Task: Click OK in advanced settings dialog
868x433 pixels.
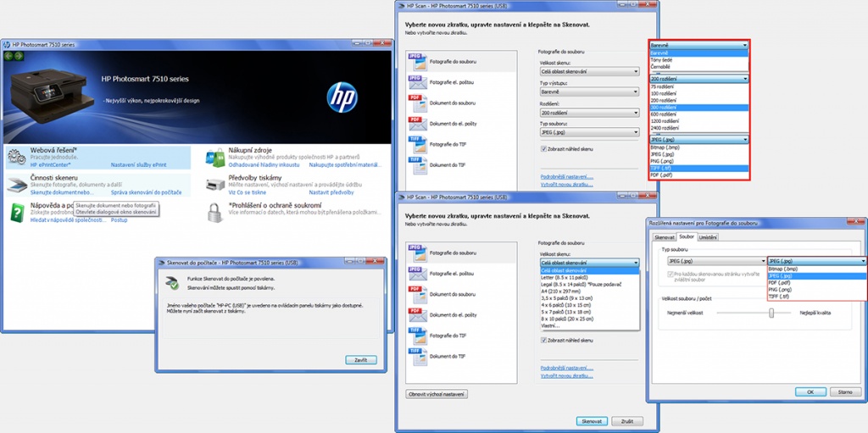Action: click(810, 391)
